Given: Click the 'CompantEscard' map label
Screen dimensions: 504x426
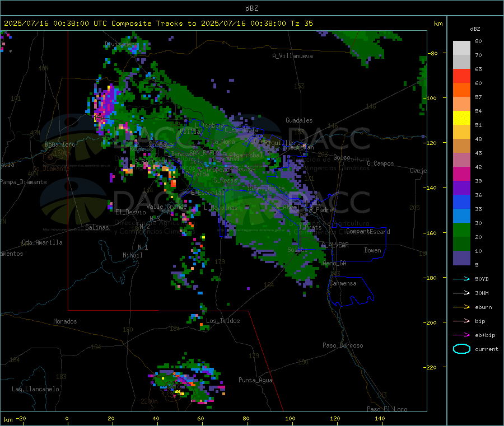Looking at the screenshot, I should click(x=368, y=232).
